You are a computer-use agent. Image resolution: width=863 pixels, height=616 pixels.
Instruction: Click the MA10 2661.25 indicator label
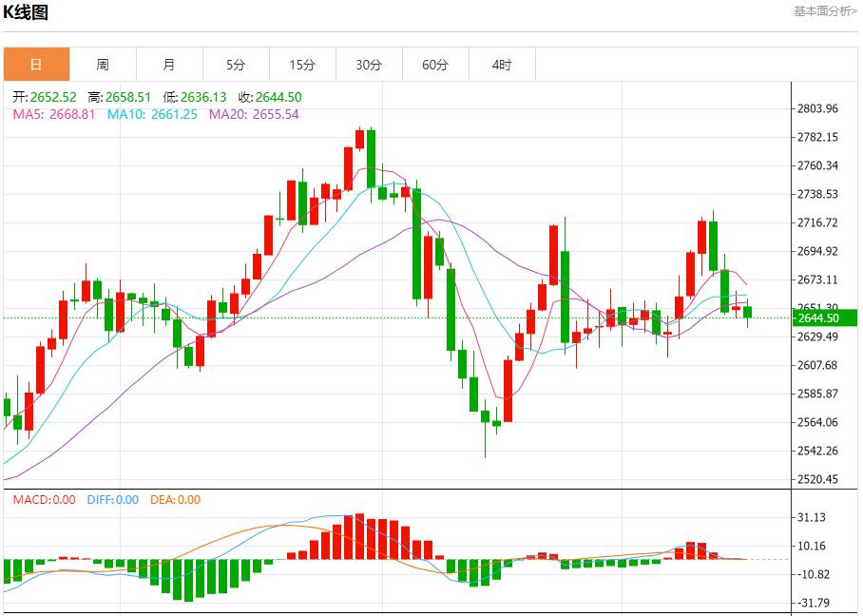[x=152, y=114]
